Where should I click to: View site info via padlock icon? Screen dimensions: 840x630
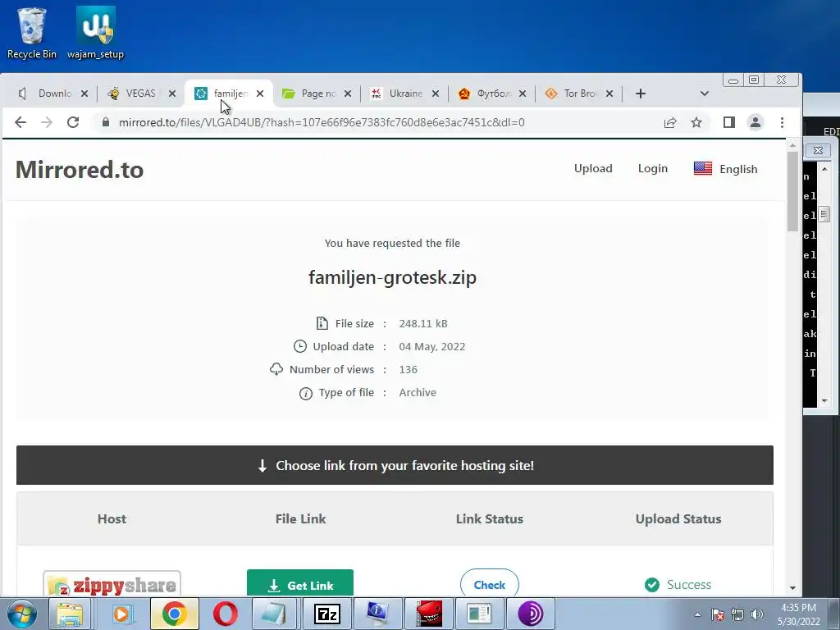click(106, 123)
